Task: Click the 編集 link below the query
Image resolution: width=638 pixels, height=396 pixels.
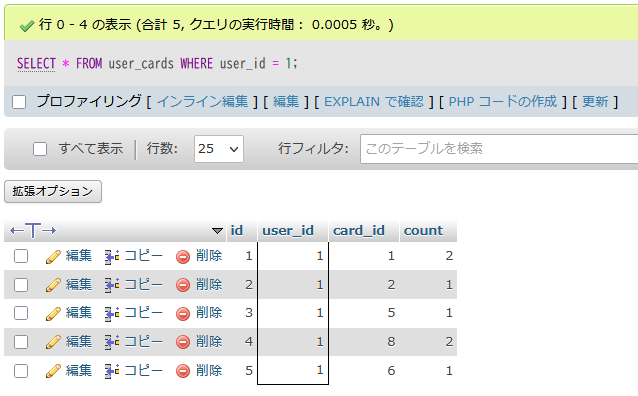Action: 286,101
